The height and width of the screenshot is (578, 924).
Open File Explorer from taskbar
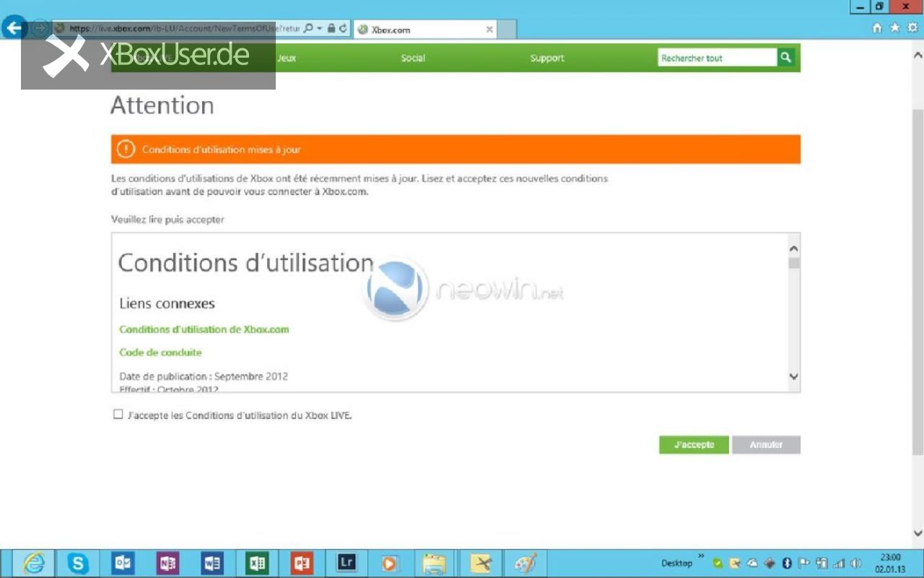pyautogui.click(x=435, y=564)
